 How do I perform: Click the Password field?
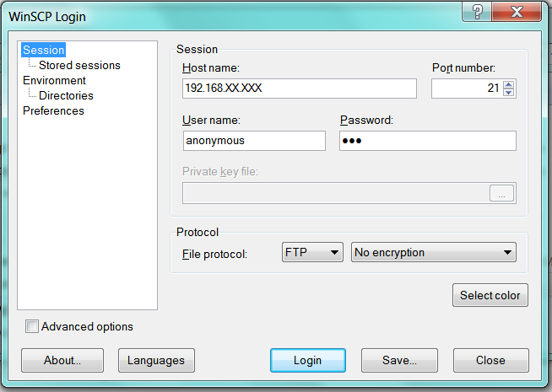tap(428, 141)
